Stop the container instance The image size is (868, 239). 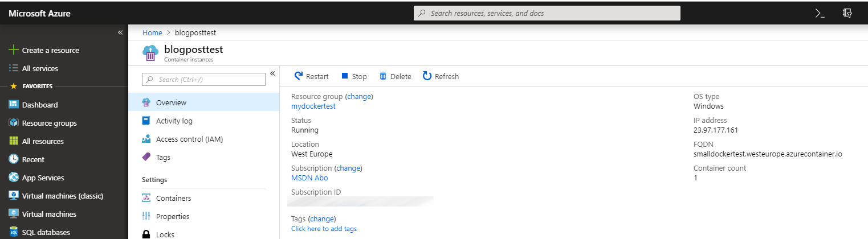point(354,76)
